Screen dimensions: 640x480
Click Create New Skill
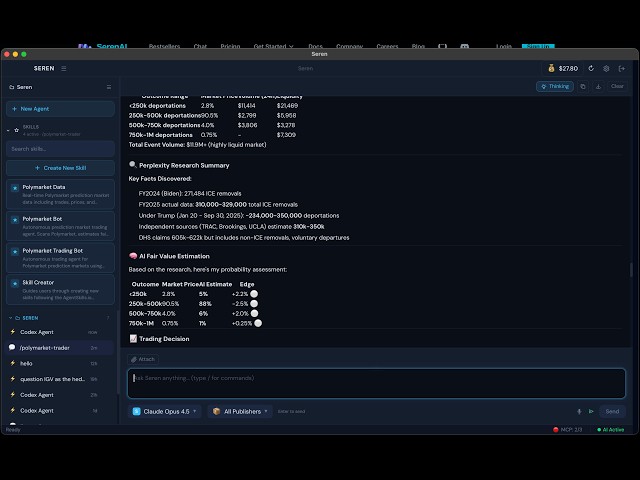click(60, 168)
